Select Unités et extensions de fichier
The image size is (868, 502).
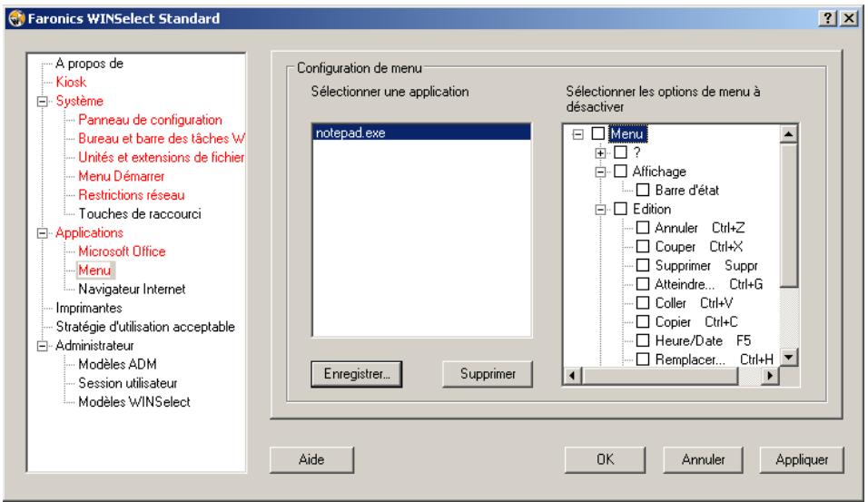click(x=161, y=157)
